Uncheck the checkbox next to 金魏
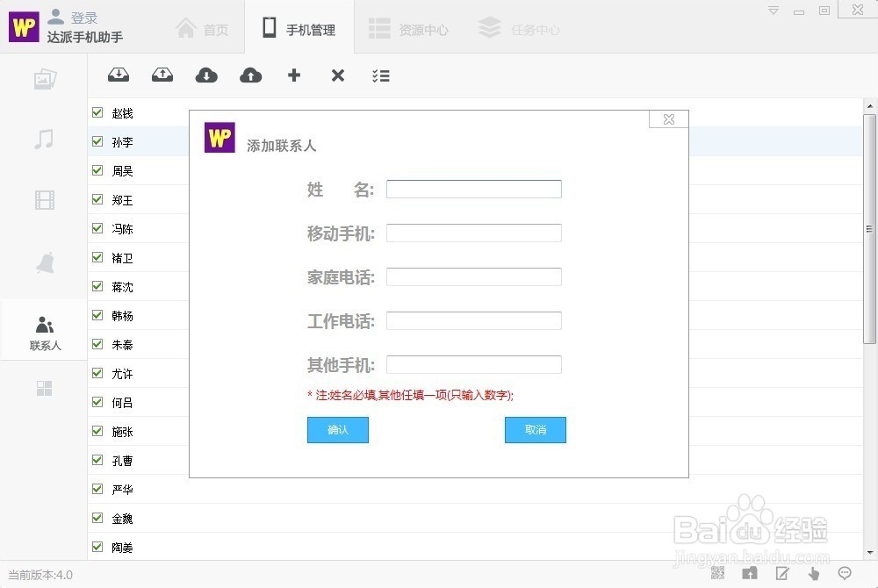Image resolution: width=878 pixels, height=588 pixels. (97, 518)
